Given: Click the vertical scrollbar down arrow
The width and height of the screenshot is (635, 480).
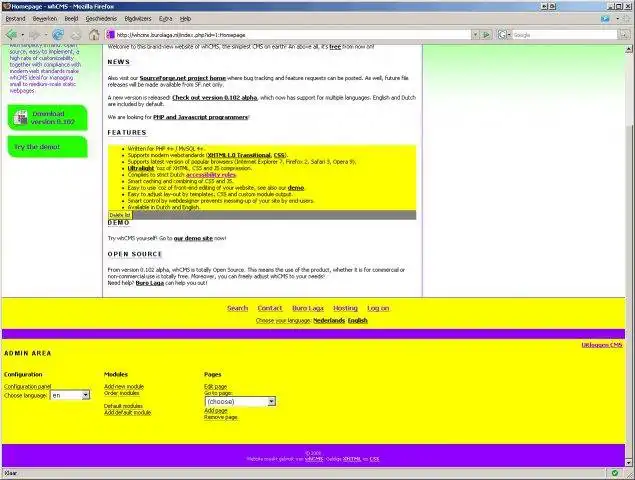Looking at the screenshot, I should tap(629, 462).
